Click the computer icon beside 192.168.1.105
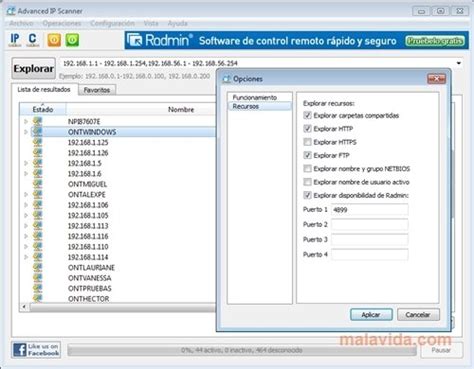Viewport: 474px width, 369px height. [x=37, y=215]
